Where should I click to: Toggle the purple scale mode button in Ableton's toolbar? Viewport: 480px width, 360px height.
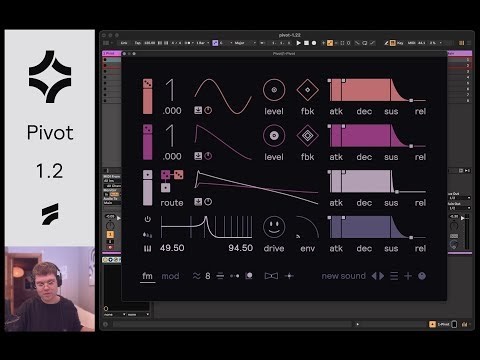click(x=215, y=43)
